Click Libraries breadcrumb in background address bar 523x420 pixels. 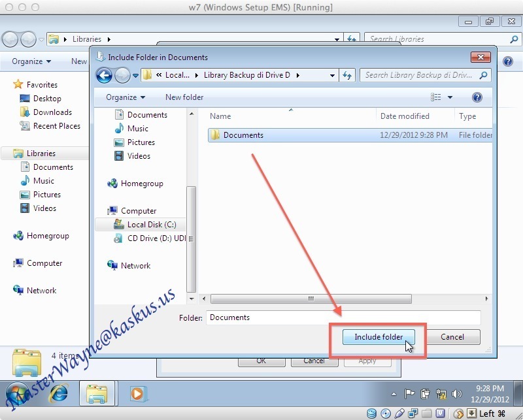[x=87, y=39]
